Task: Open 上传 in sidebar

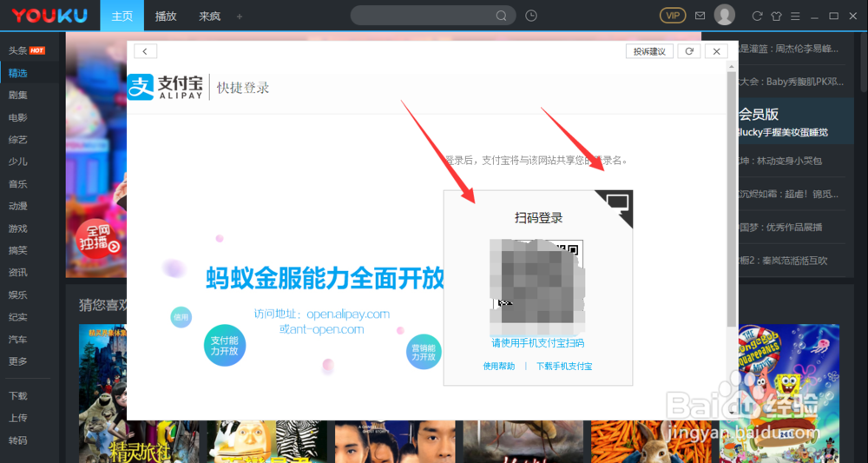Action: point(18,418)
